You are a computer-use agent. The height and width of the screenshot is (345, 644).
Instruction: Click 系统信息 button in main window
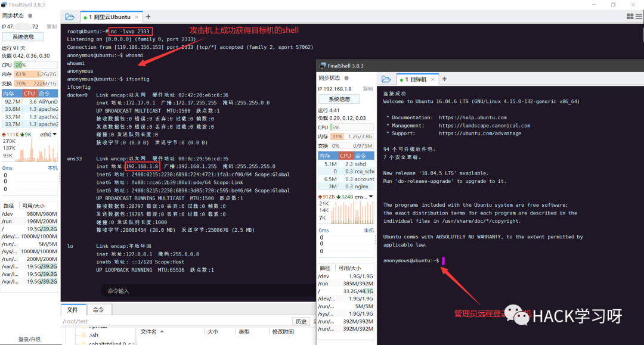23,37
